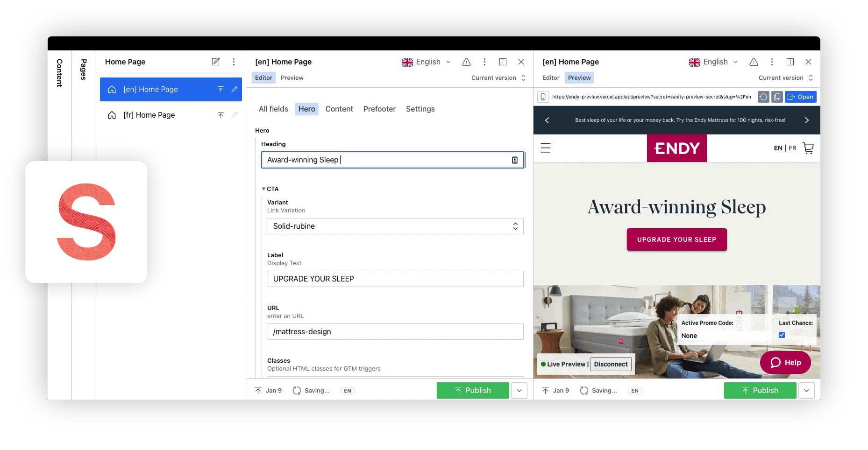Click the validation warning icon in the editor pane
The image size is (868, 450).
(466, 62)
